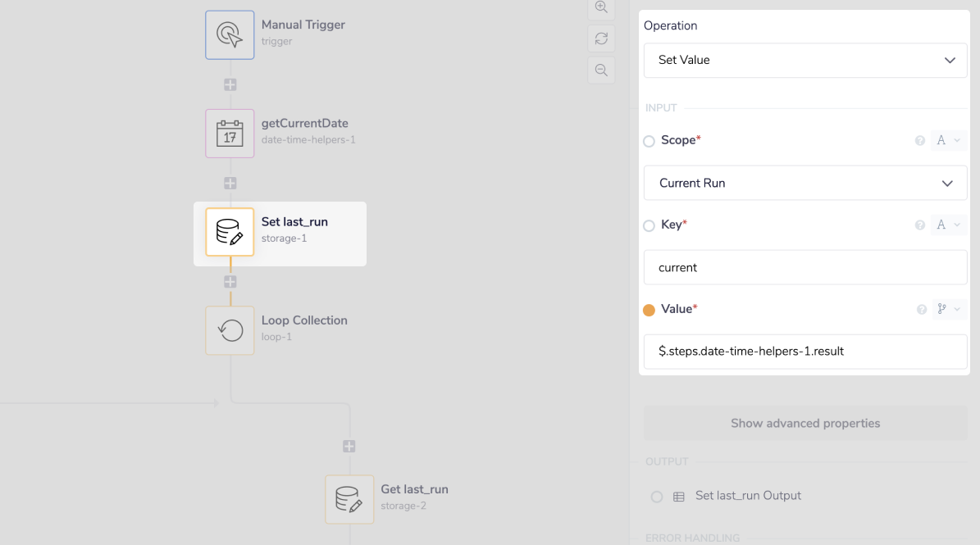Select the Set last_run Output radio option
Screen dimensions: 980x545
pyautogui.click(x=657, y=497)
